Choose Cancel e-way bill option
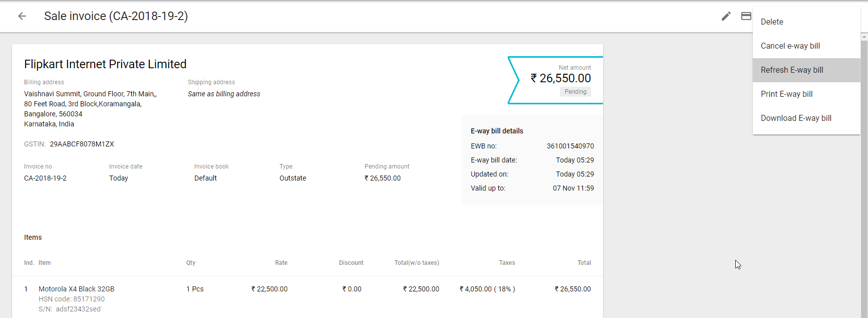Viewport: 868px width, 318px height. pyautogui.click(x=806, y=46)
